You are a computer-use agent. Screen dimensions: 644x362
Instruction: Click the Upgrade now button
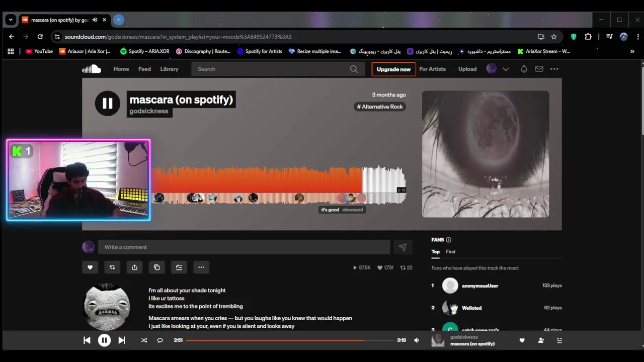pos(393,69)
